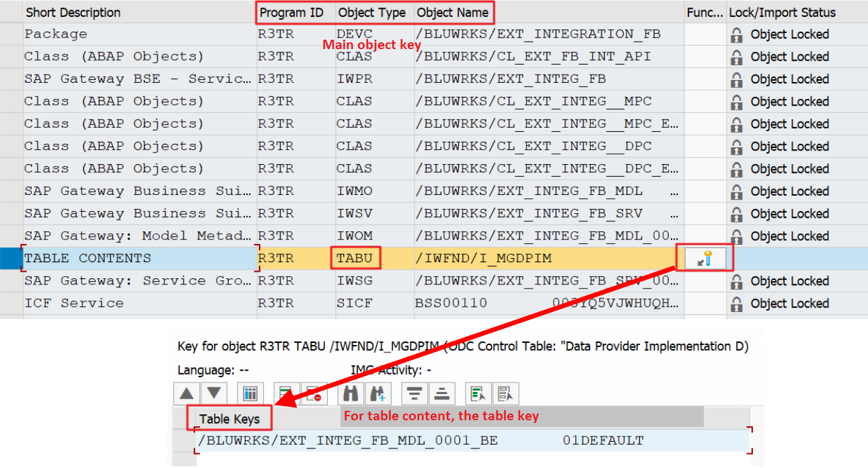Click the down triangle toolbar button
Image resolution: width=868 pixels, height=468 pixels.
[x=213, y=393]
